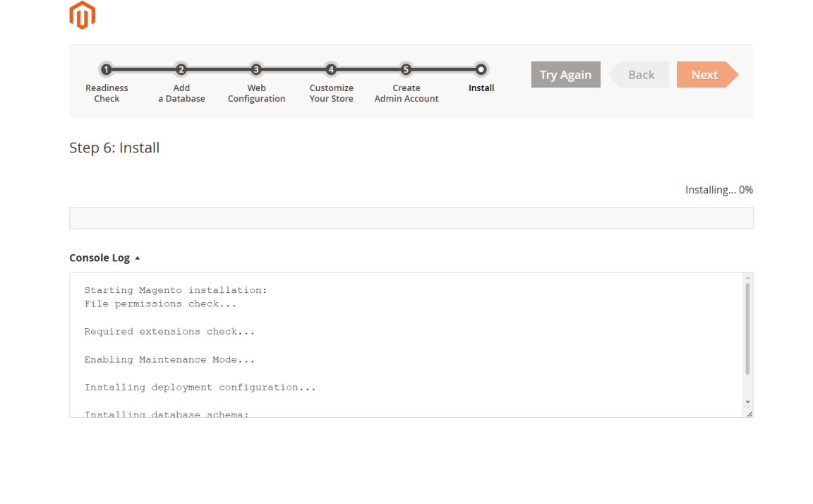Click the console log scrollbar thumb
Image resolution: width=813 pixels, height=504 pixels.
747,329
